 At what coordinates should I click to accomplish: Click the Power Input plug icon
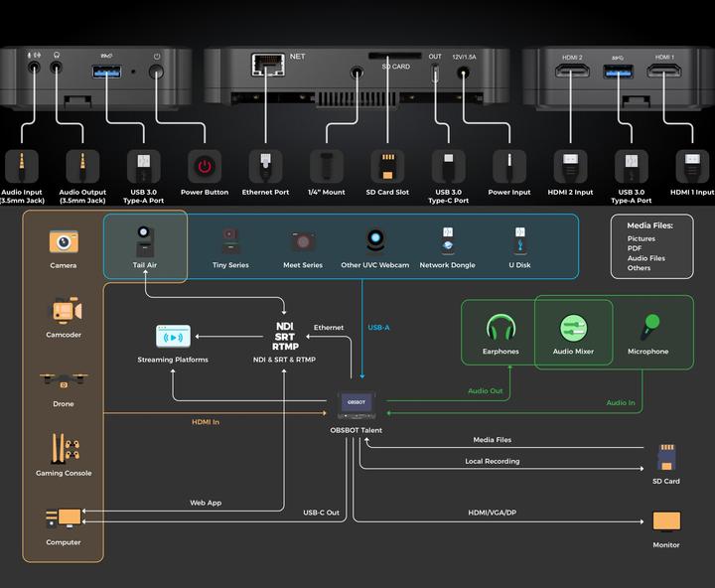[509, 167]
